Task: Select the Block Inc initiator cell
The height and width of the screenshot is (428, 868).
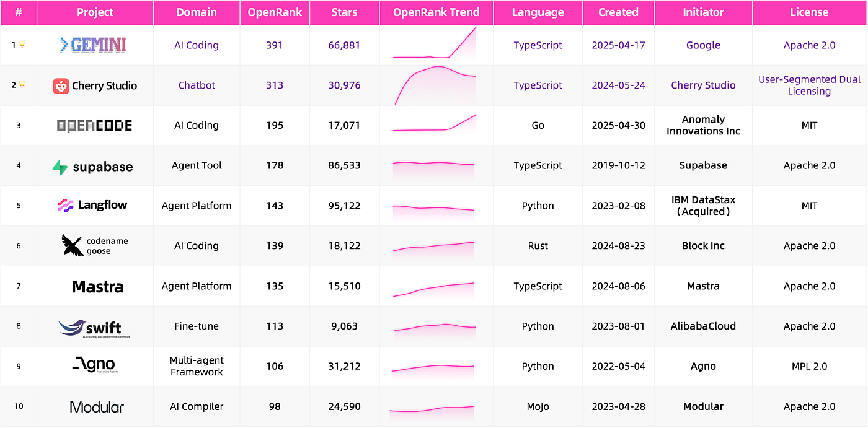Action: click(x=703, y=246)
